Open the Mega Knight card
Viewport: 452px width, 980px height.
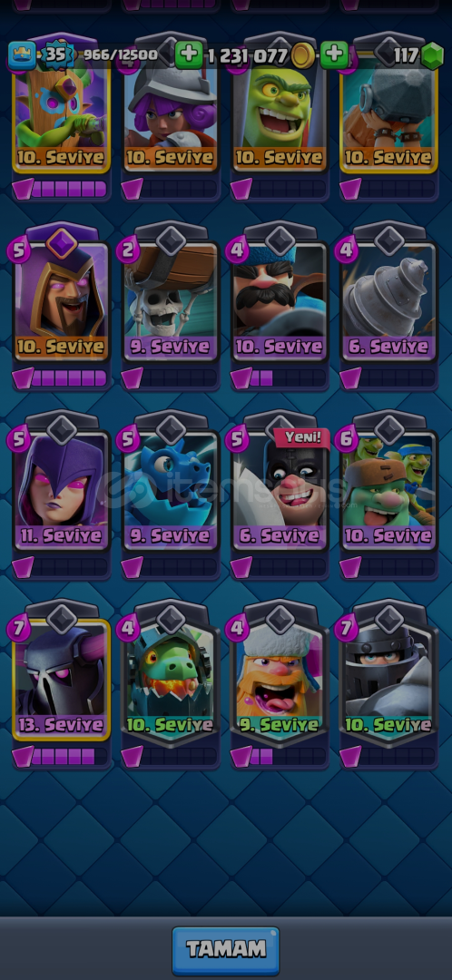coord(388,680)
